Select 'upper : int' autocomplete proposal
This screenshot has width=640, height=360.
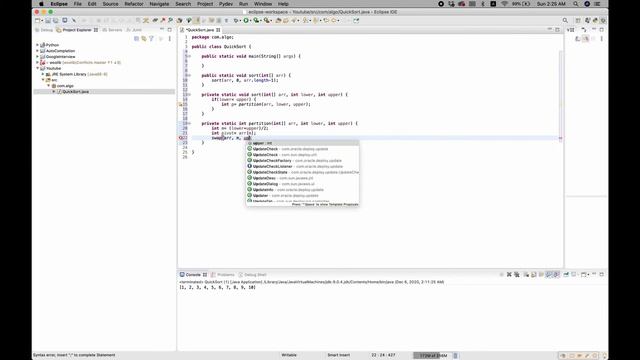click(302, 143)
